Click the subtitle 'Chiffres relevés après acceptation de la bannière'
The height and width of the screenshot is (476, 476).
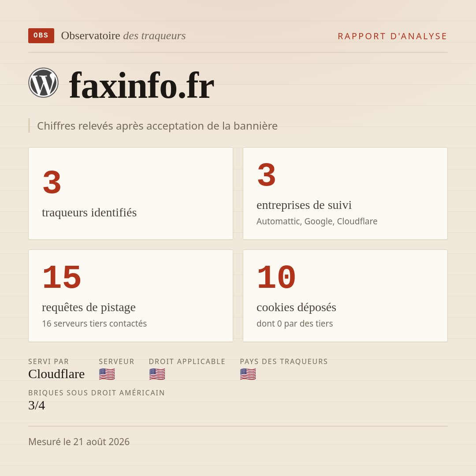[x=157, y=126]
